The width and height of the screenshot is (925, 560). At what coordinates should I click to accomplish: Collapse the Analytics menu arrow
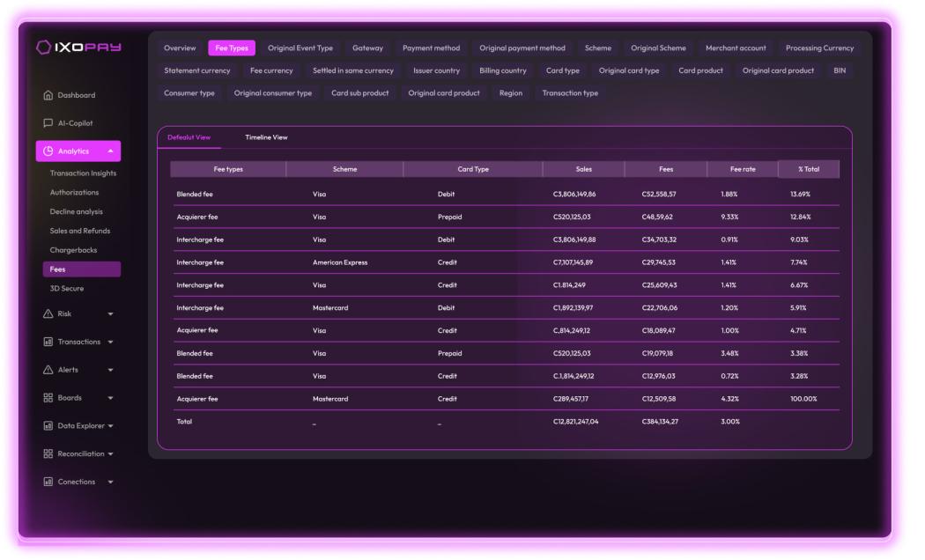(110, 151)
